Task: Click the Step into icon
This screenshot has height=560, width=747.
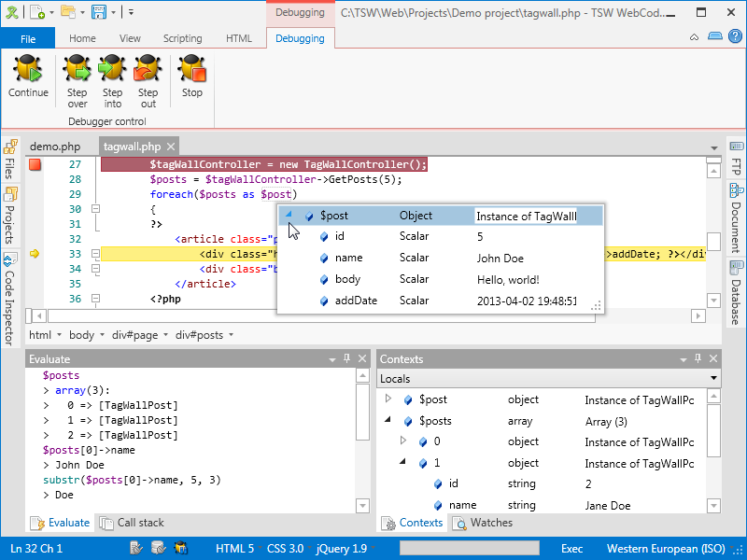Action: pos(112,71)
